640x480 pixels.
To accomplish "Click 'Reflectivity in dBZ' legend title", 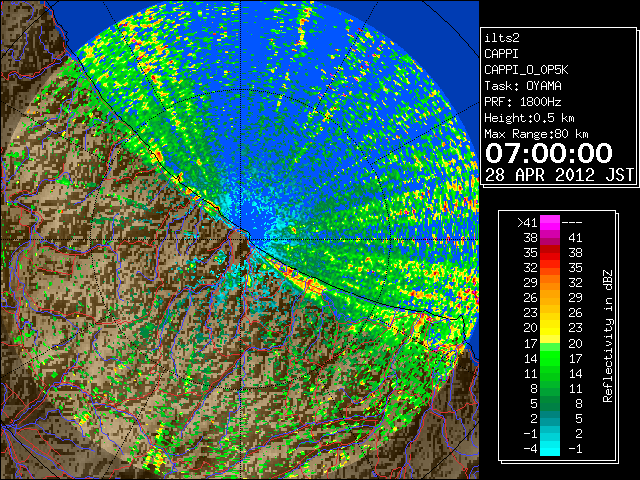I will click(x=608, y=336).
